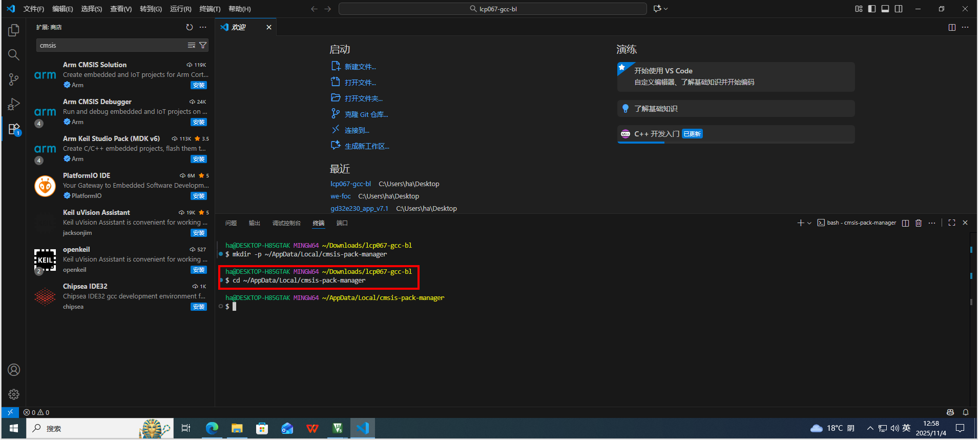Screen dimensions: 980x440
Task: Split the terminal pane
Action: click(x=905, y=223)
